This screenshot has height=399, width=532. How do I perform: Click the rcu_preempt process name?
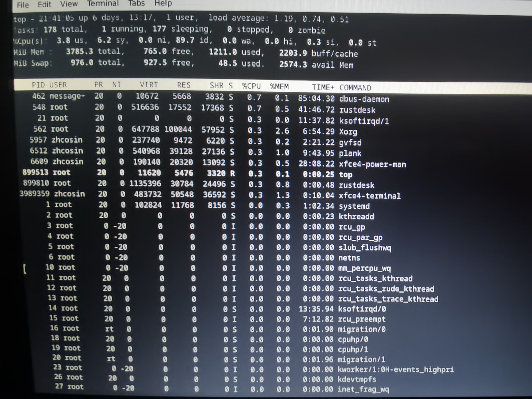point(362,319)
